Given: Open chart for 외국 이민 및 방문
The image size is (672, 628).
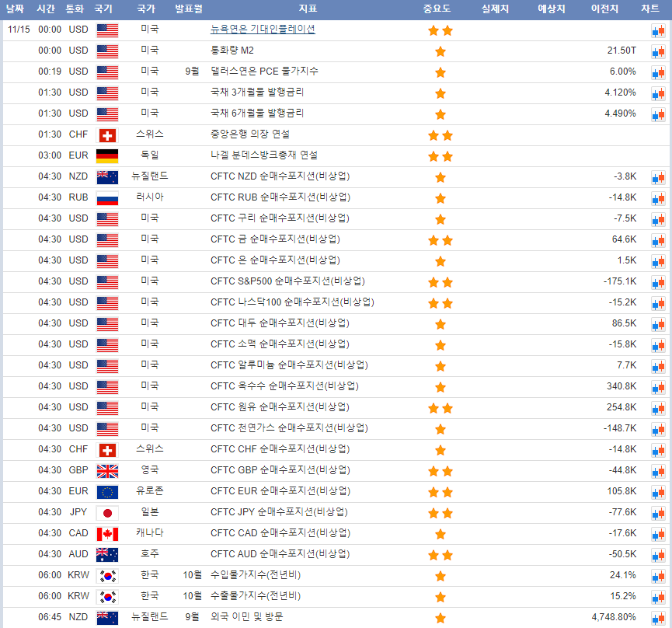Looking at the screenshot, I should tap(658, 618).
